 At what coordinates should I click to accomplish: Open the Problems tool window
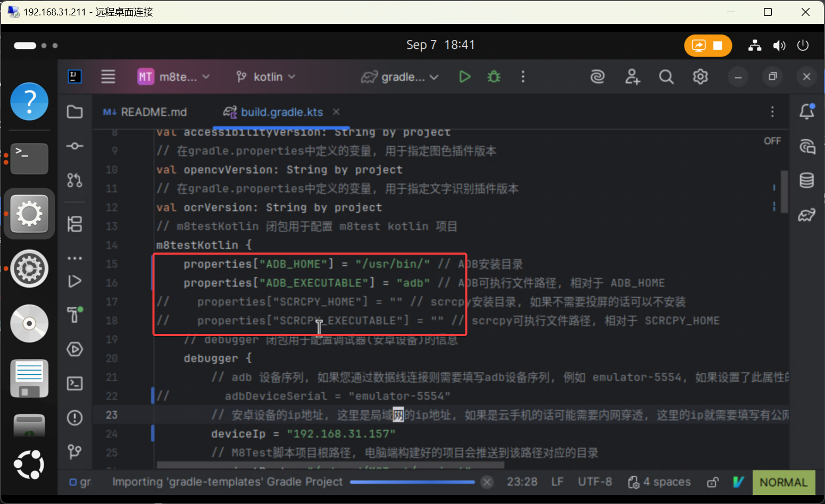[x=74, y=418]
